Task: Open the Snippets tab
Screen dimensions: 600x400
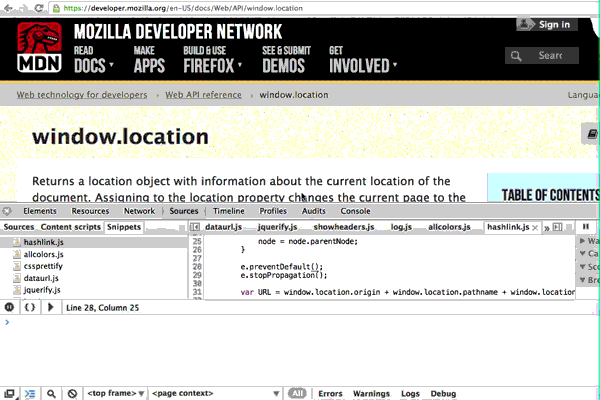Action: coord(124,227)
